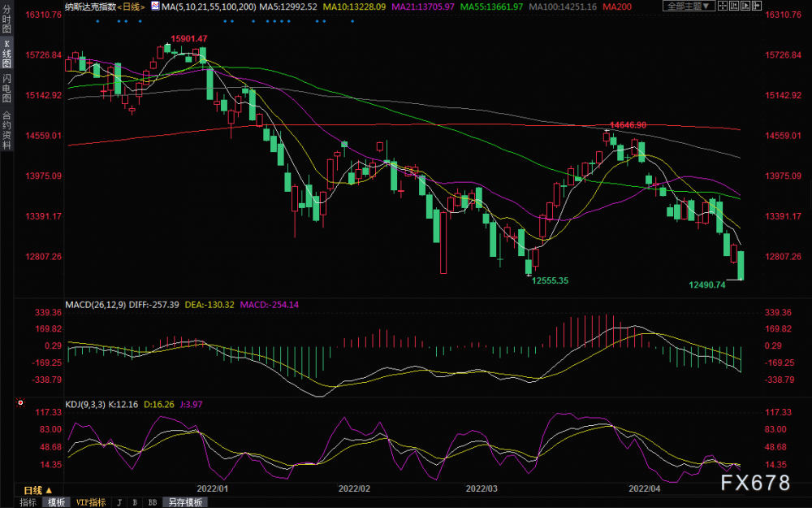Click the play replay chart icon

[745, 6]
